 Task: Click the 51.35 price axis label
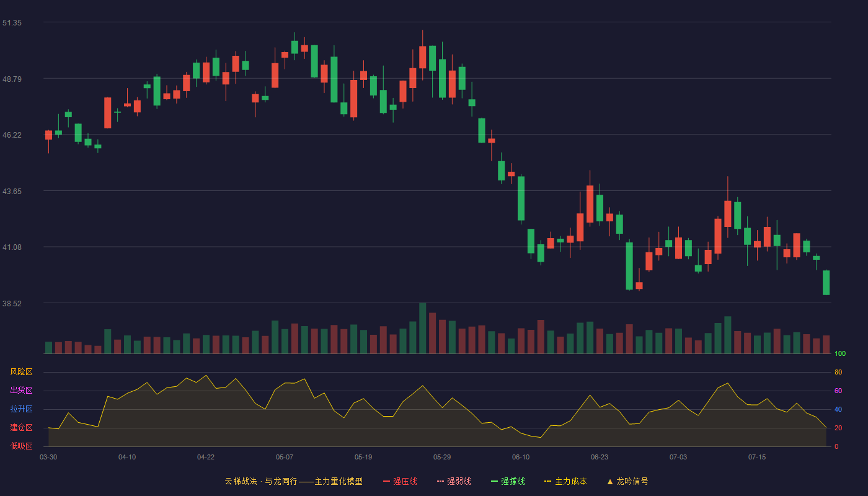12,22
